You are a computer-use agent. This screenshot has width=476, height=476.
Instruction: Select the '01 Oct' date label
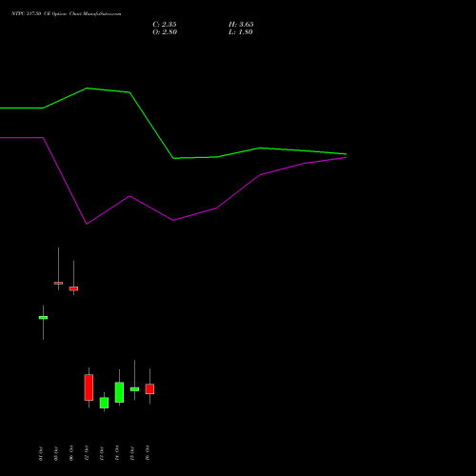pyautogui.click(x=41, y=453)
